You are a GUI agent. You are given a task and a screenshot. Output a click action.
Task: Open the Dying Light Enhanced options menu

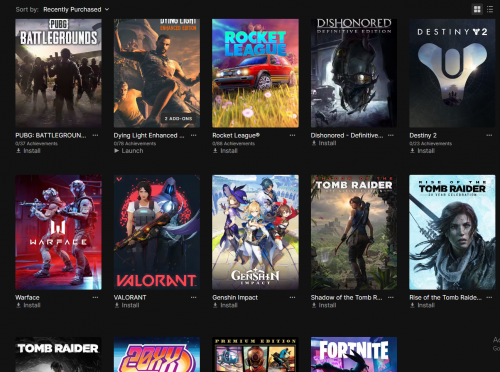(x=194, y=135)
